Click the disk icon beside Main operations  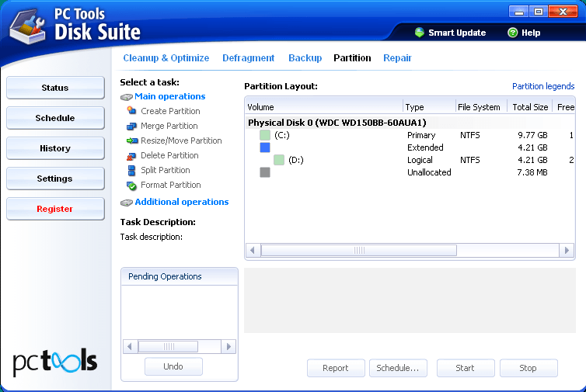[x=127, y=97]
